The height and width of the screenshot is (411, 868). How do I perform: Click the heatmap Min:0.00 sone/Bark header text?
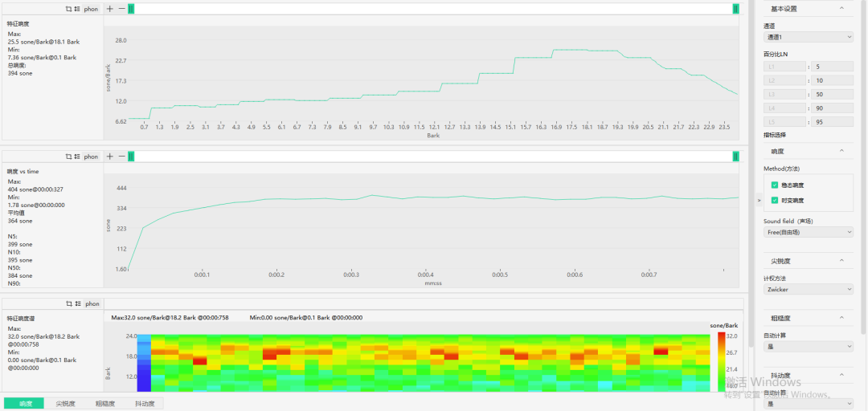click(x=305, y=318)
